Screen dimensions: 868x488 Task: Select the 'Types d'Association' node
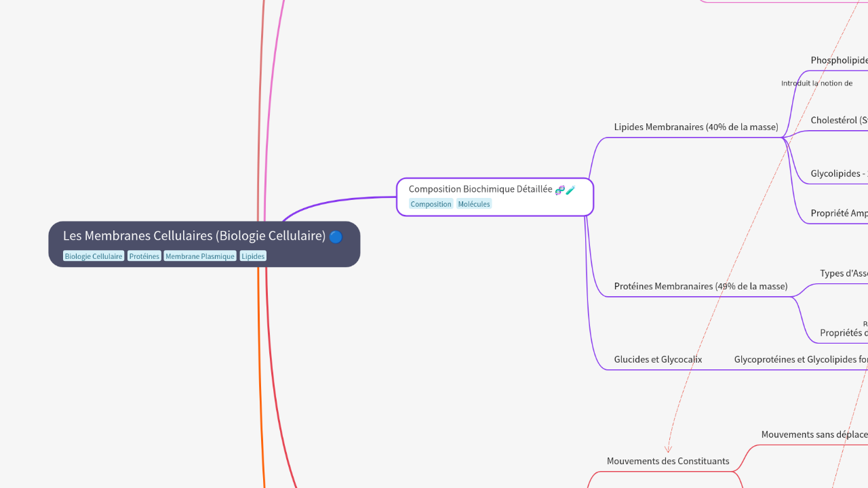pos(844,273)
